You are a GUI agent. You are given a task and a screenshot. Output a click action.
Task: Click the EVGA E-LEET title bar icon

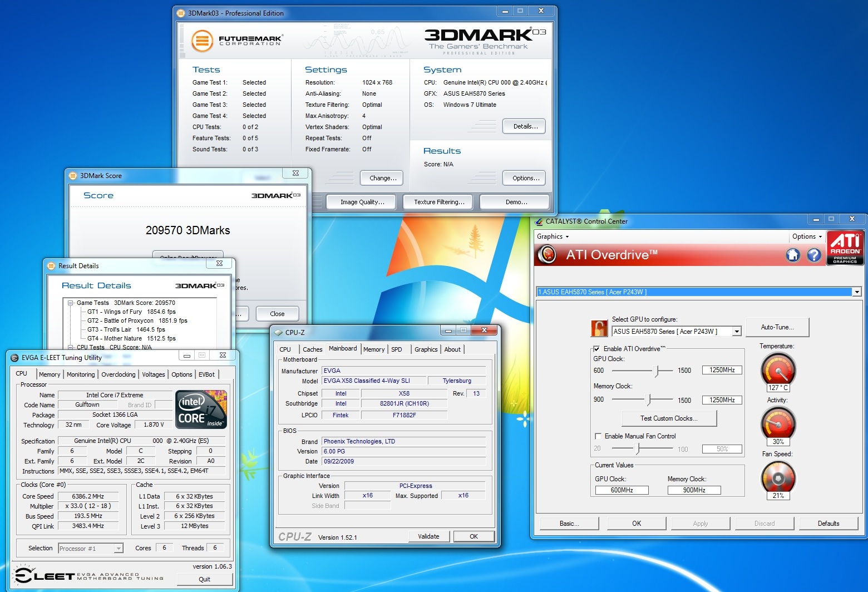[x=14, y=357]
